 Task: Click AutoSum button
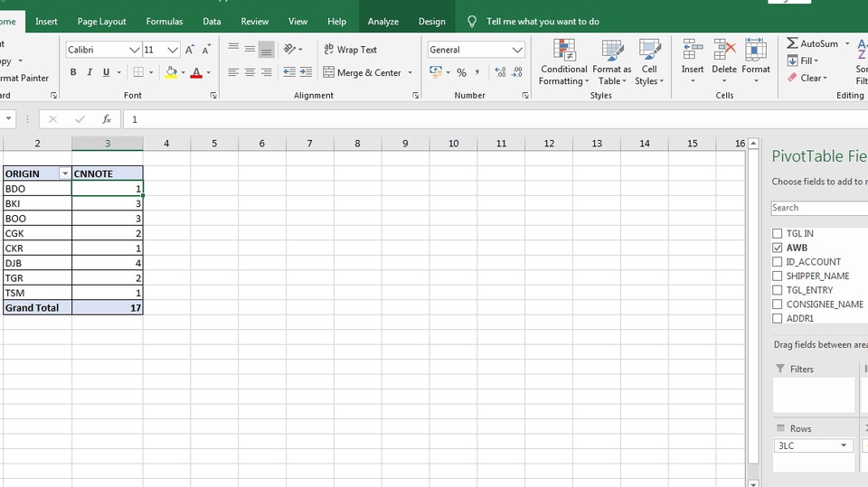[812, 43]
